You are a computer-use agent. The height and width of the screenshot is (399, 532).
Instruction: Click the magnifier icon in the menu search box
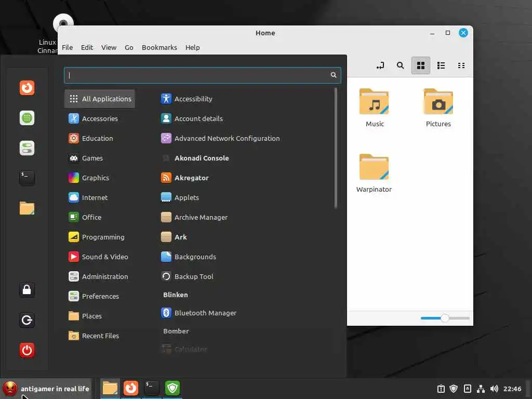coord(334,75)
